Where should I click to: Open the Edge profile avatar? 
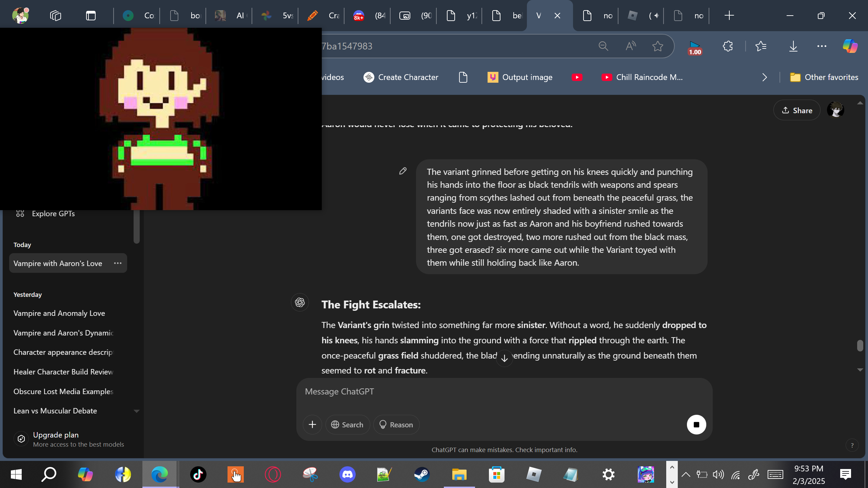(20, 16)
